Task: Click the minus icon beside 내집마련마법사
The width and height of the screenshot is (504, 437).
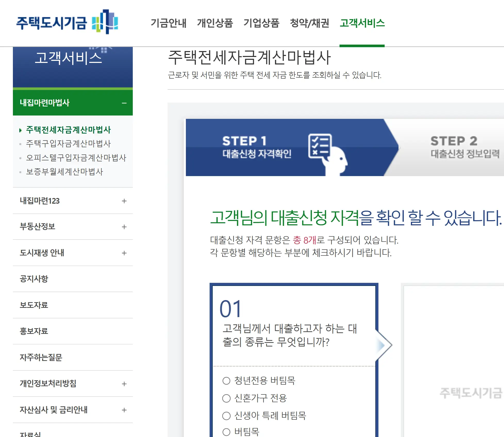Action: [x=124, y=103]
